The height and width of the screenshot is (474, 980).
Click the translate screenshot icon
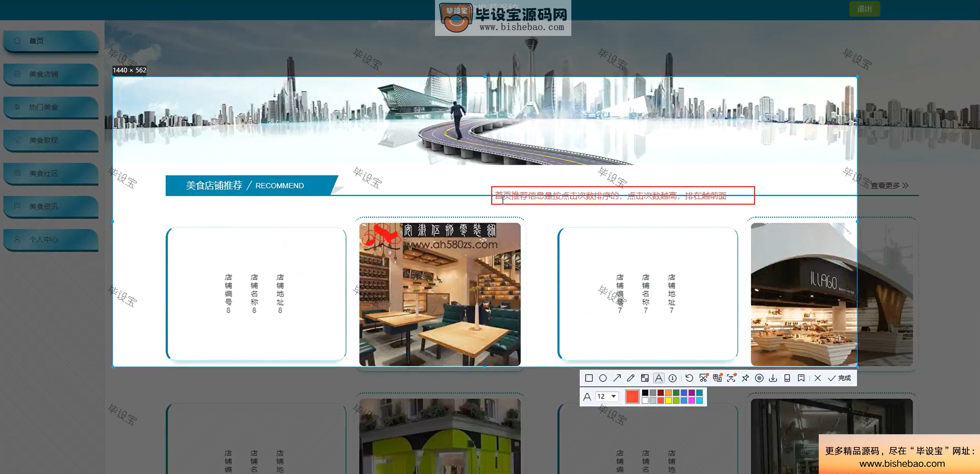click(x=717, y=378)
